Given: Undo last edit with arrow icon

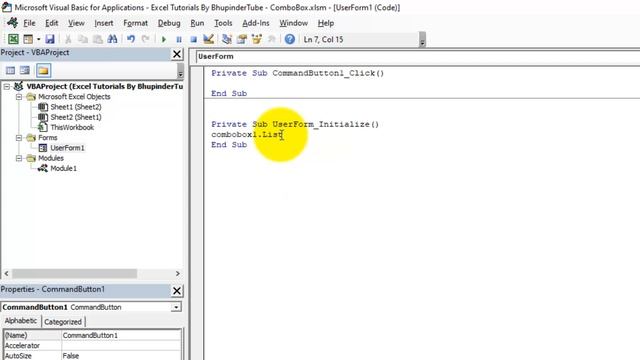Looking at the screenshot, I should tap(131, 39).
